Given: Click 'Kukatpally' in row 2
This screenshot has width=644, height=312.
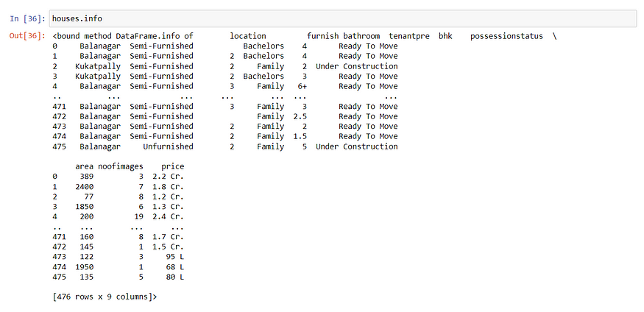Looking at the screenshot, I should tap(98, 66).
